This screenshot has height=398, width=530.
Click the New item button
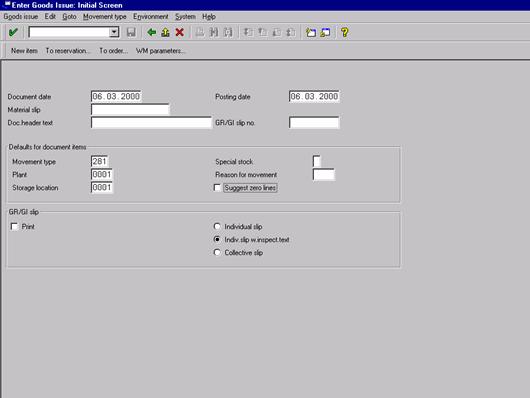[x=24, y=51]
